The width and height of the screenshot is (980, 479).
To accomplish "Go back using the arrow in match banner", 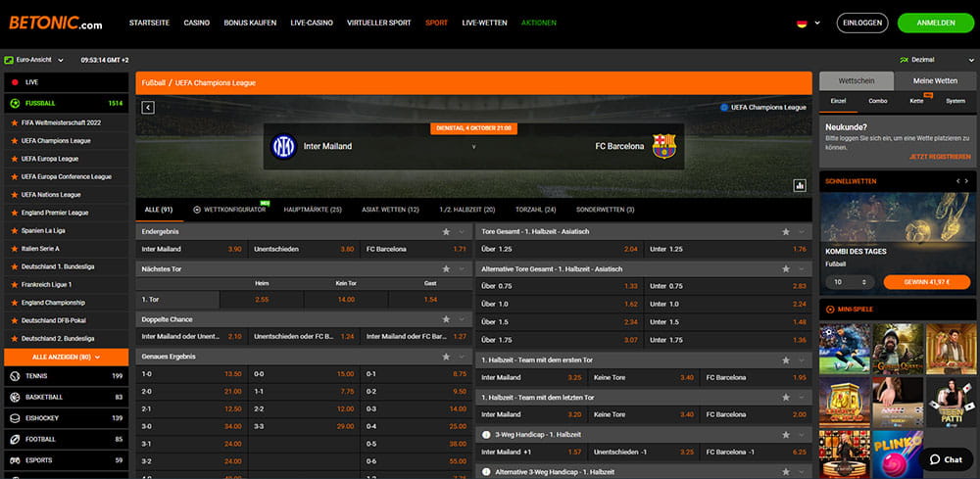I will click(148, 108).
